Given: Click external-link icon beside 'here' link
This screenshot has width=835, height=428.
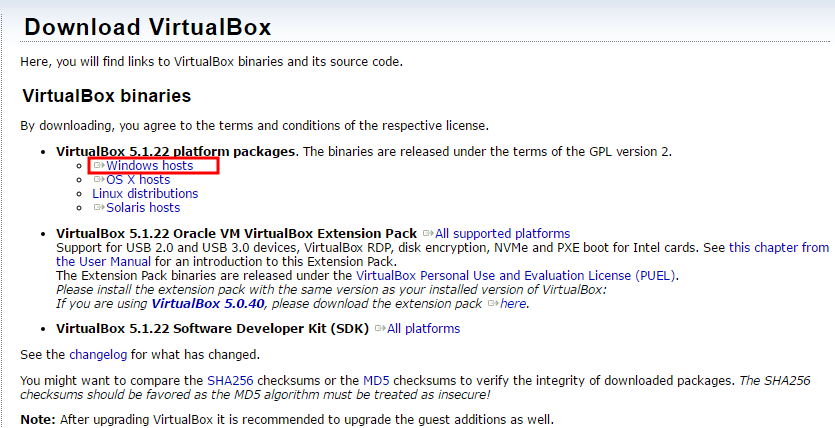Looking at the screenshot, I should (493, 304).
